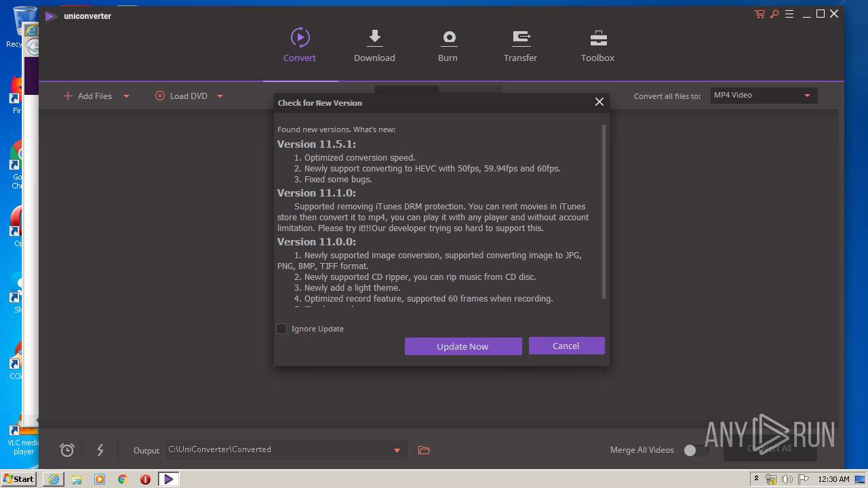Open the hamburger menu icon
The height and width of the screenshot is (488, 868).
[789, 14]
